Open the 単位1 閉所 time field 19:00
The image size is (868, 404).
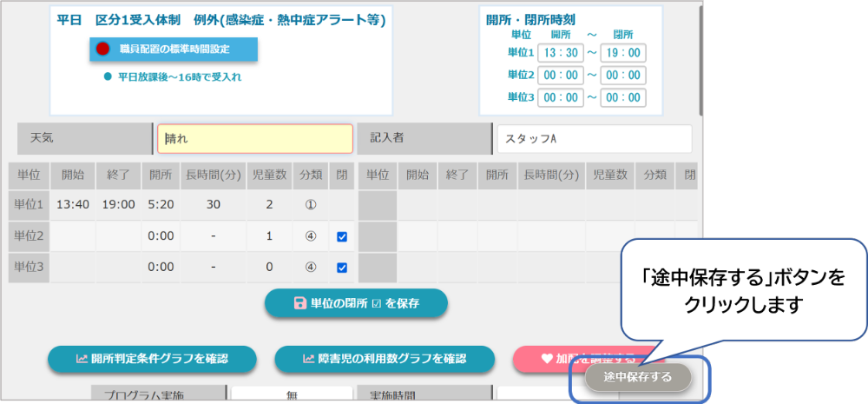point(622,53)
